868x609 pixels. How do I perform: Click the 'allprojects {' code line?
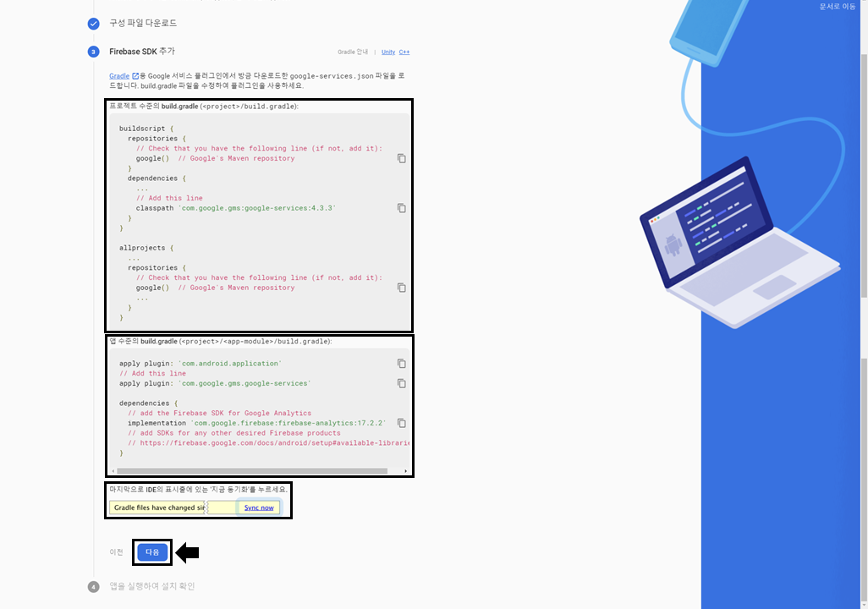pos(146,248)
